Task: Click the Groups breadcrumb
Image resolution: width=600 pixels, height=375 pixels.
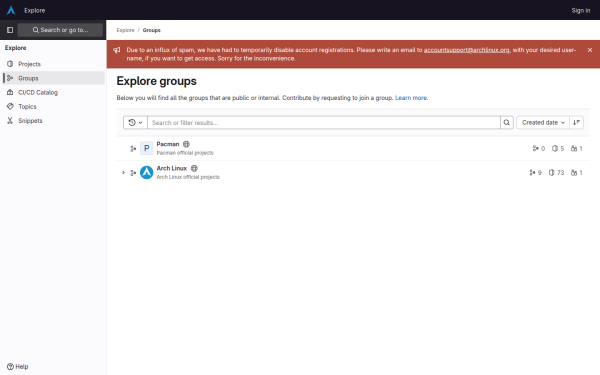Action: pos(152,30)
